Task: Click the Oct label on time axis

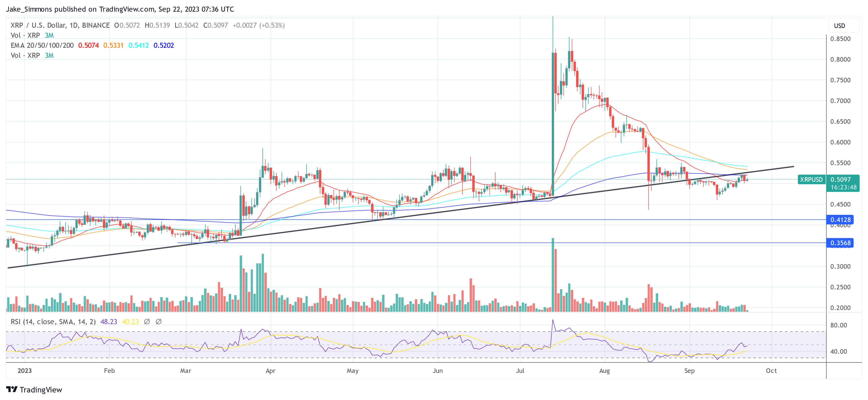Action: [x=771, y=371]
